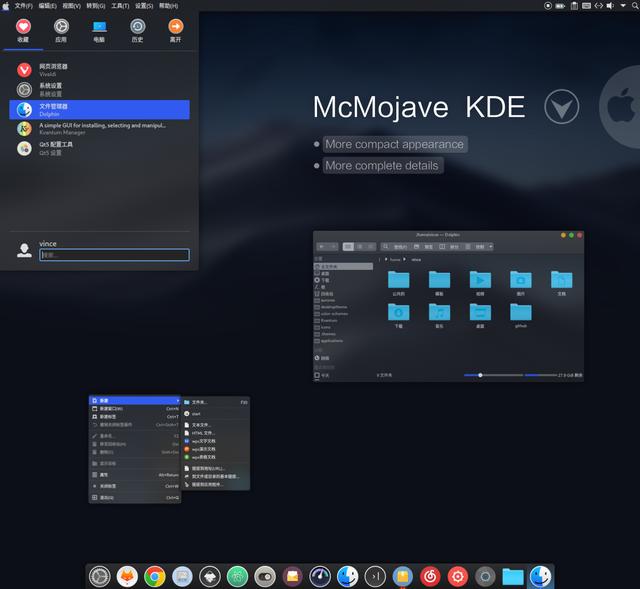Click the search field under vince

[x=114, y=255]
